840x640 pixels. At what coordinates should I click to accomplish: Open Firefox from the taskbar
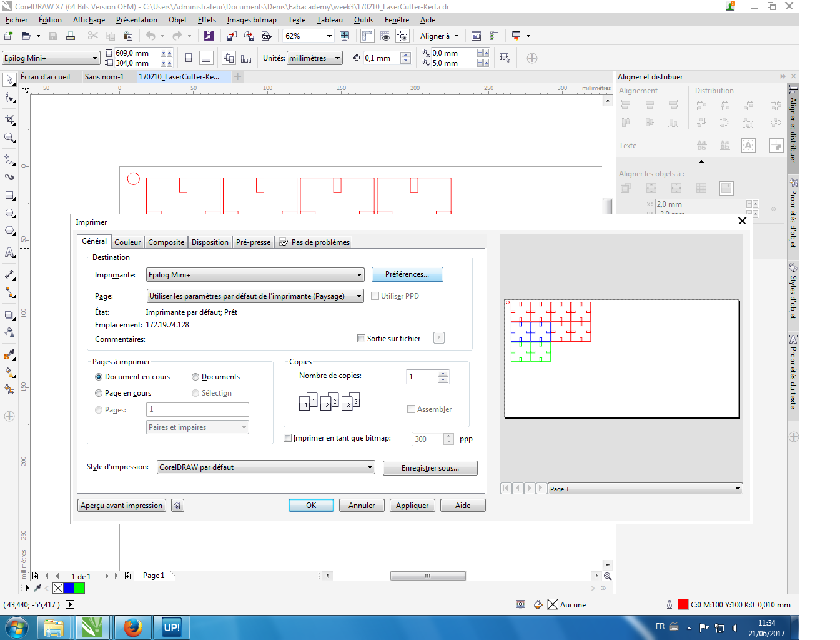pos(132,627)
